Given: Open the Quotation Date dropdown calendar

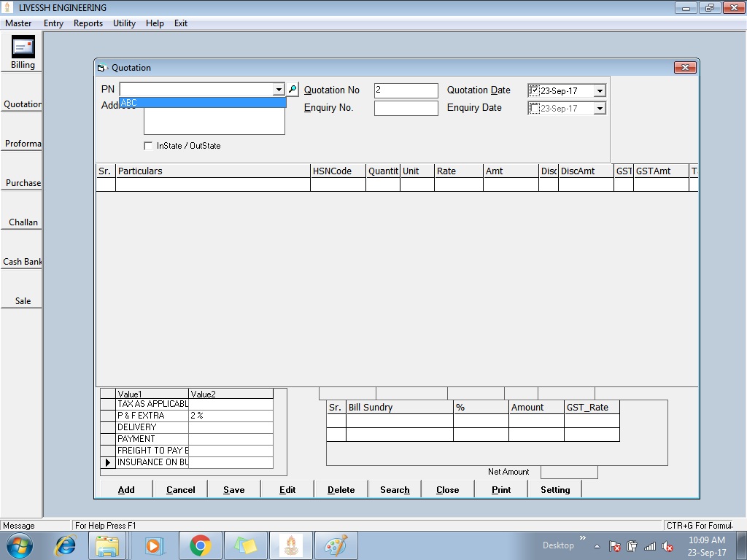Looking at the screenshot, I should (x=600, y=91).
